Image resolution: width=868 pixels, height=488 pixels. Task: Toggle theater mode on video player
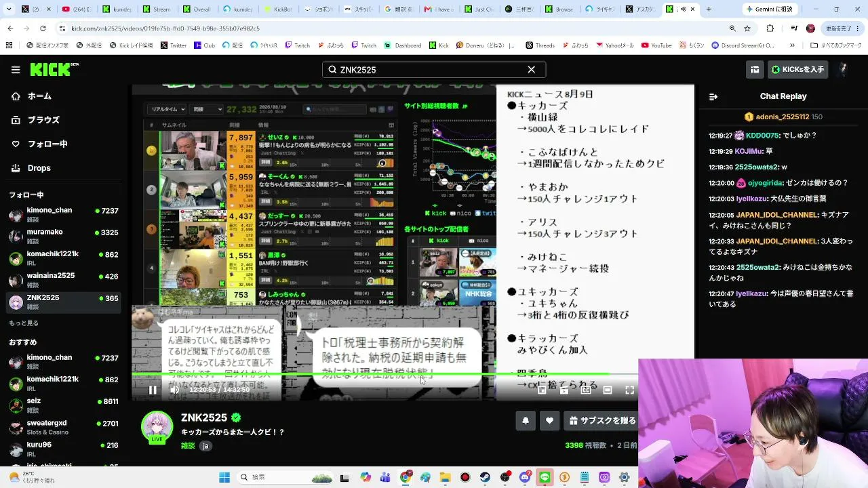coord(608,390)
